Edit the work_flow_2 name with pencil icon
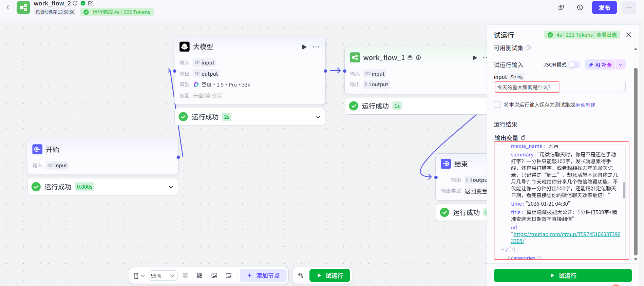Image resolution: width=644 pixels, height=286 pixels. [90, 3]
